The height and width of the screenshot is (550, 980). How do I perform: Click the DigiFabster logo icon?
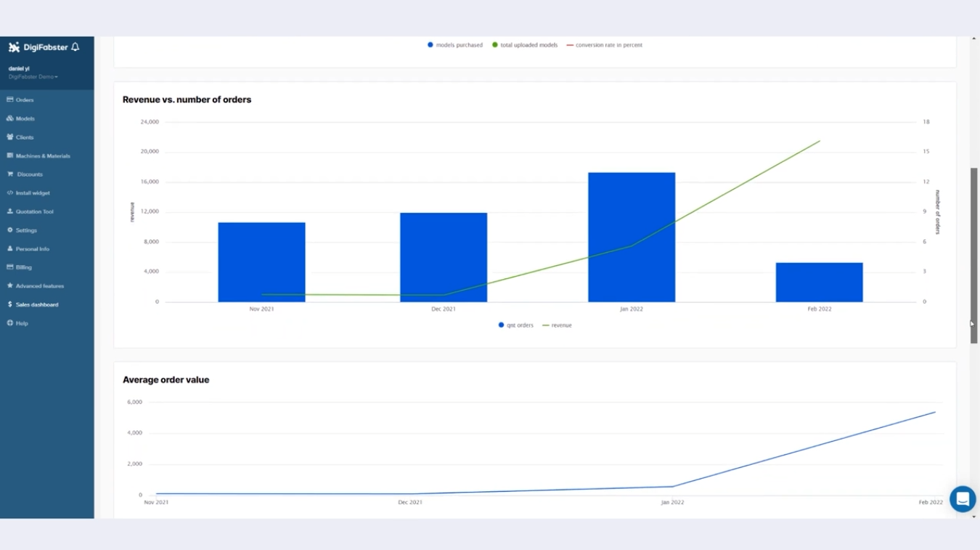[14, 47]
